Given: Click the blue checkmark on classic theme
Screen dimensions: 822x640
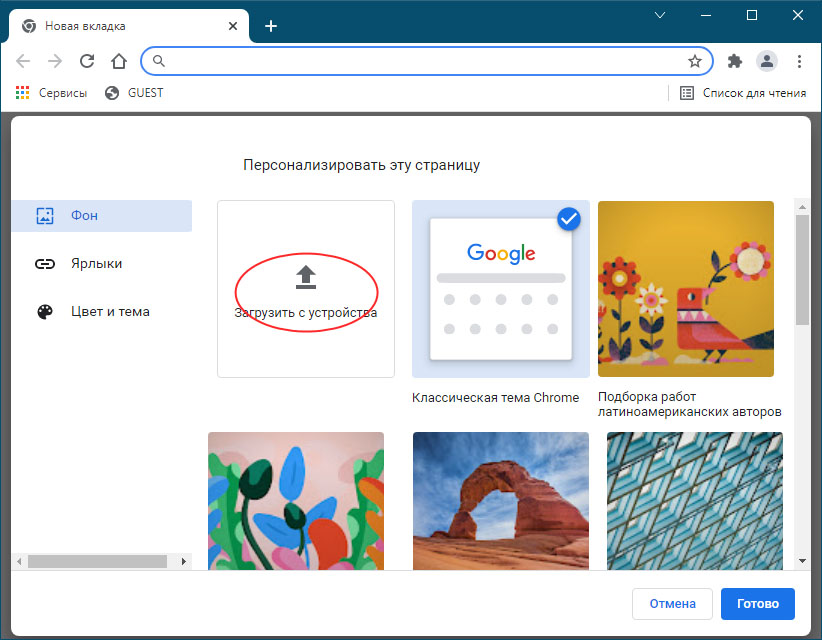Looking at the screenshot, I should pyautogui.click(x=569, y=219).
